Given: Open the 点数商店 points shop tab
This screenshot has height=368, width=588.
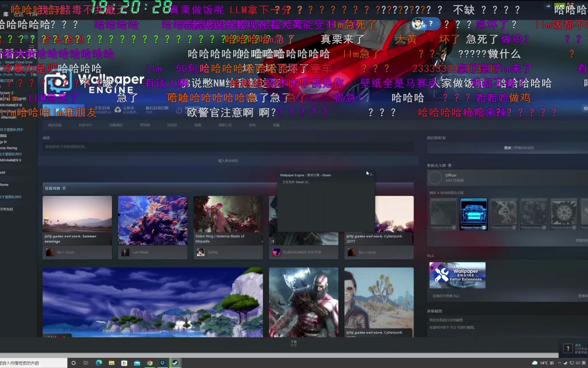Looking at the screenshot, I should click(x=116, y=125).
